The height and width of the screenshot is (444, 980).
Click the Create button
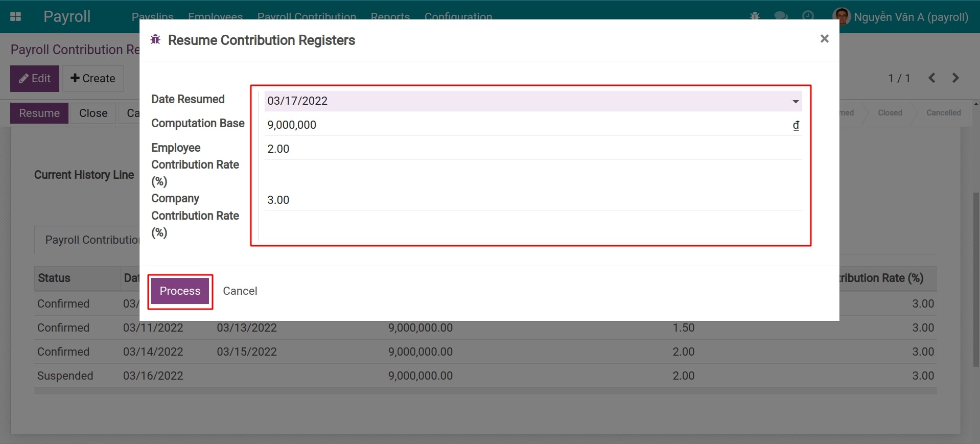[x=93, y=79]
